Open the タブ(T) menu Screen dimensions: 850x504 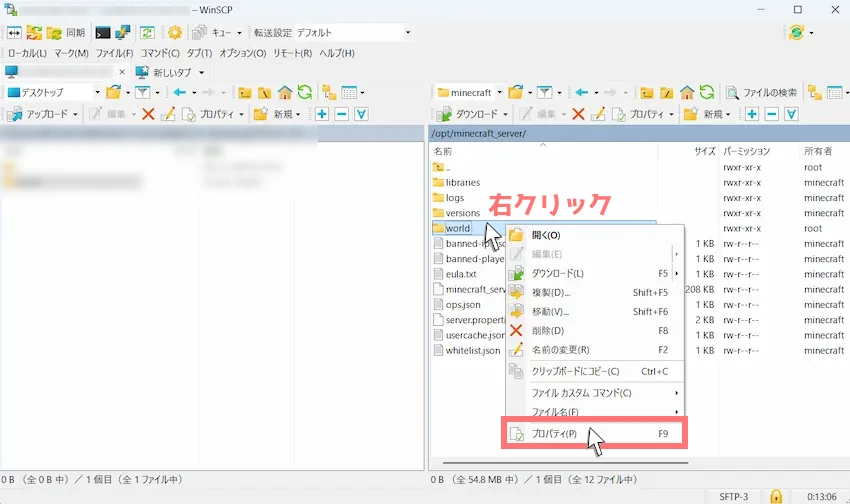pos(199,53)
